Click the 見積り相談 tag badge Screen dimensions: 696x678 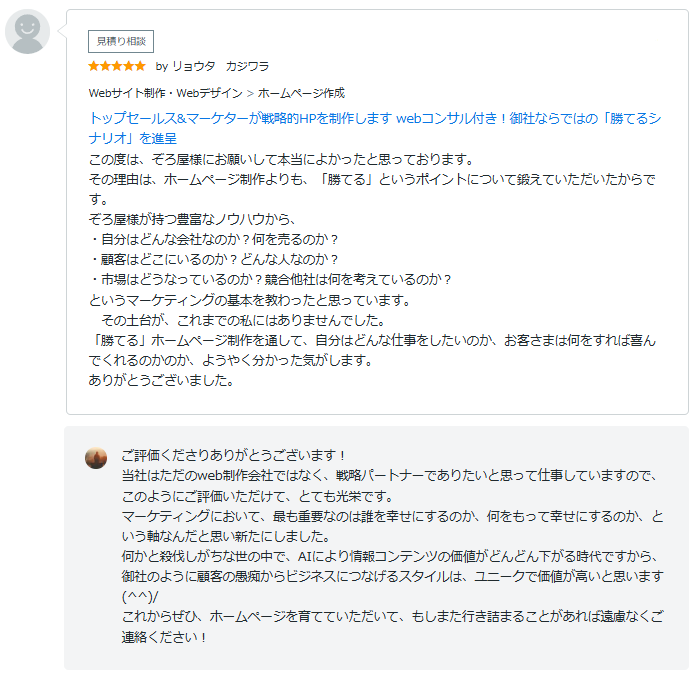121,41
